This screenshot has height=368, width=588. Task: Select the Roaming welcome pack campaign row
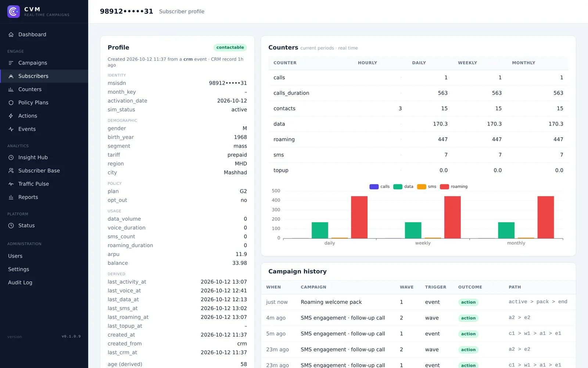coord(418,302)
